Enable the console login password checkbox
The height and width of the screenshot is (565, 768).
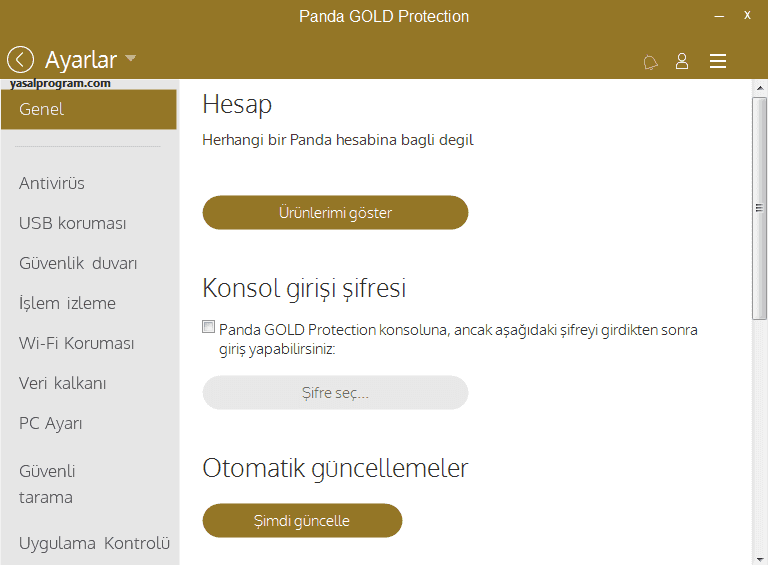click(208, 327)
